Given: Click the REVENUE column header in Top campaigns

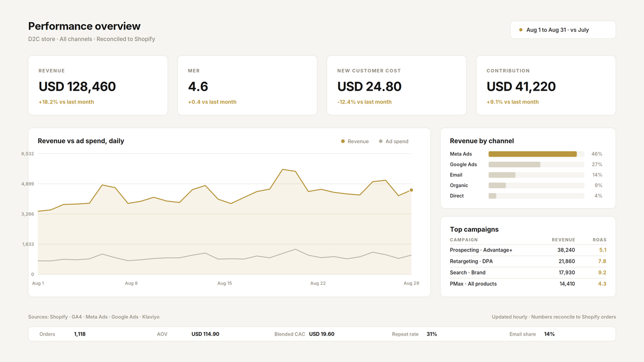Looking at the screenshot, I should tap(563, 240).
